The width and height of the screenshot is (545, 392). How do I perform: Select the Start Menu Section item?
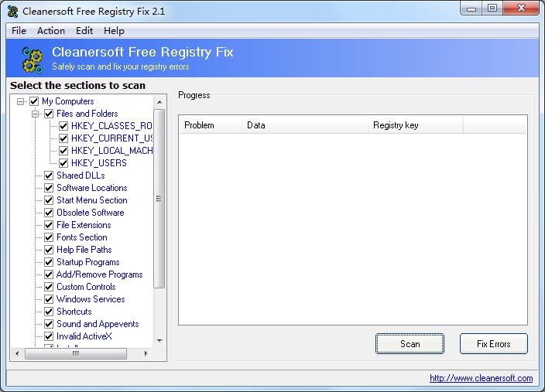pyautogui.click(x=92, y=200)
